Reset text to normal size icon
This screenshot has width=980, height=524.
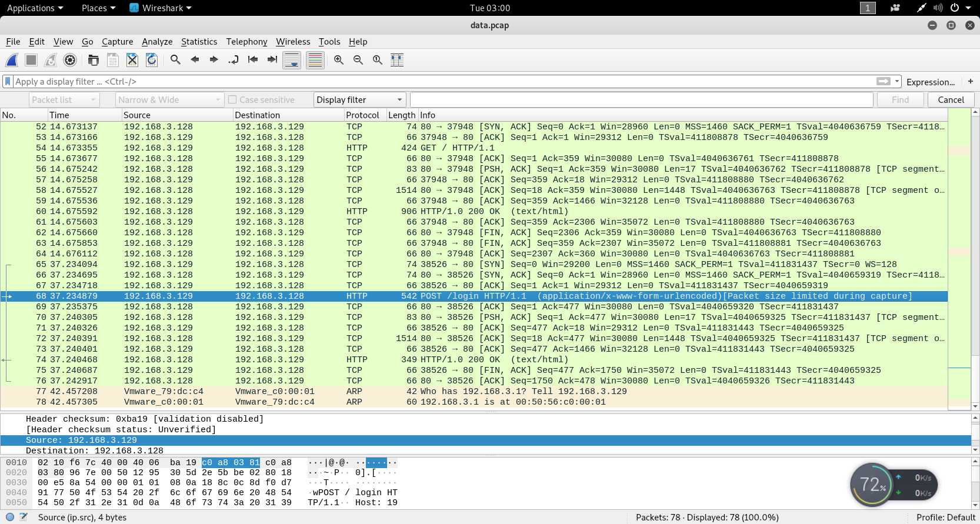[x=378, y=60]
